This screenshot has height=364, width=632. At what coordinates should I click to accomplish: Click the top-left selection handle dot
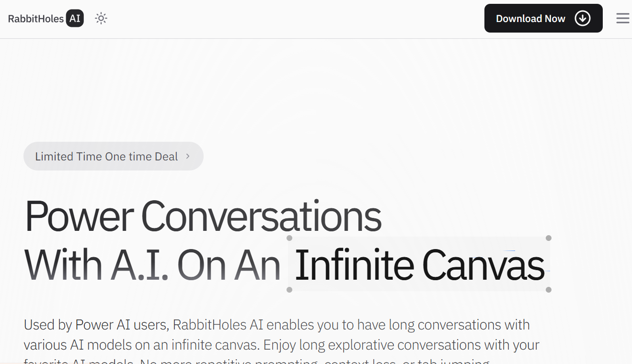(288, 238)
